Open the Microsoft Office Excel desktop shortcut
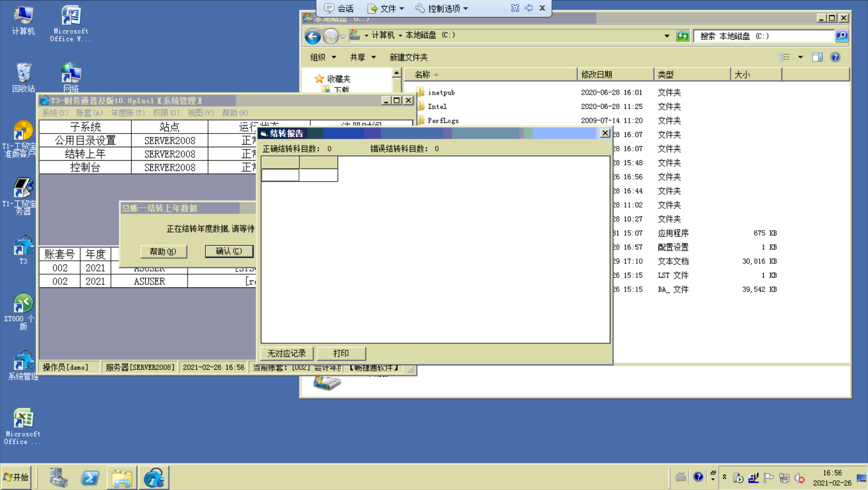Image resolution: width=868 pixels, height=490 pixels. point(23,427)
